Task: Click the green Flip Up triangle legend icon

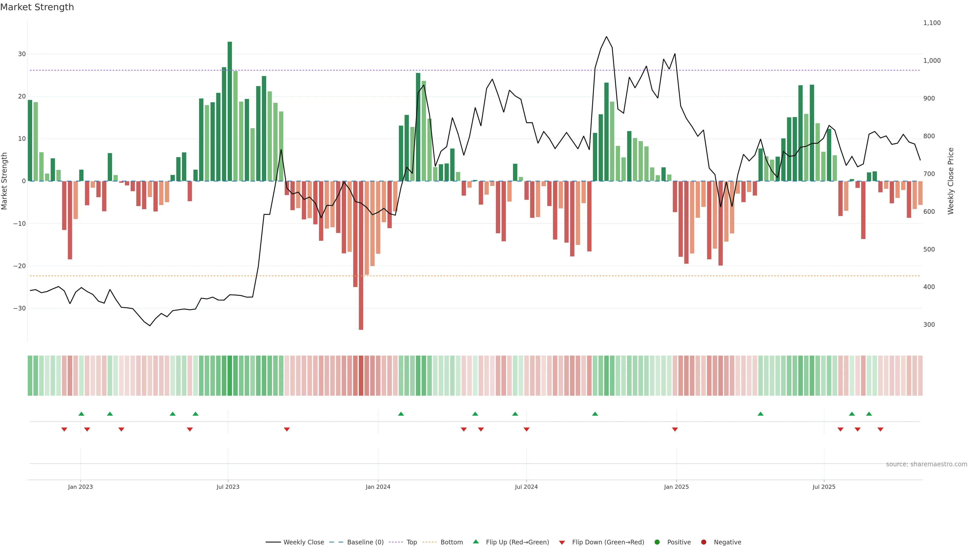Action: pyautogui.click(x=475, y=542)
